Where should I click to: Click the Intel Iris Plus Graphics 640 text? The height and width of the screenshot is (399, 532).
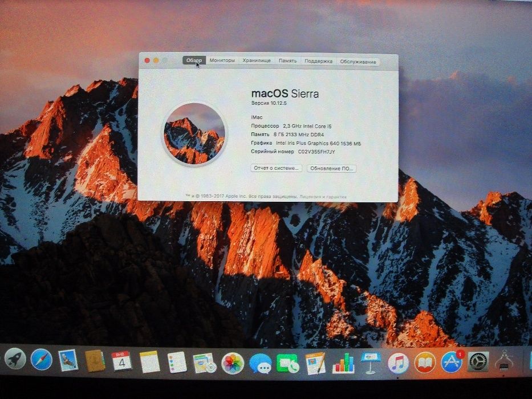pyautogui.click(x=308, y=143)
